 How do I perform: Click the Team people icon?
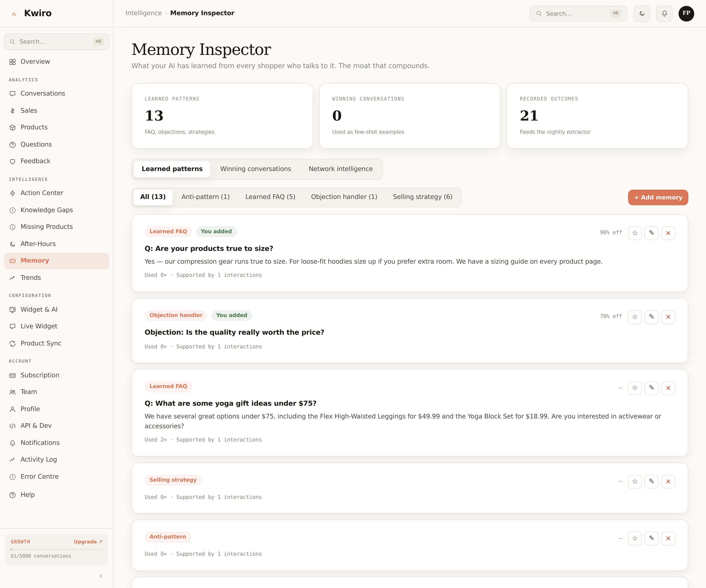13,392
